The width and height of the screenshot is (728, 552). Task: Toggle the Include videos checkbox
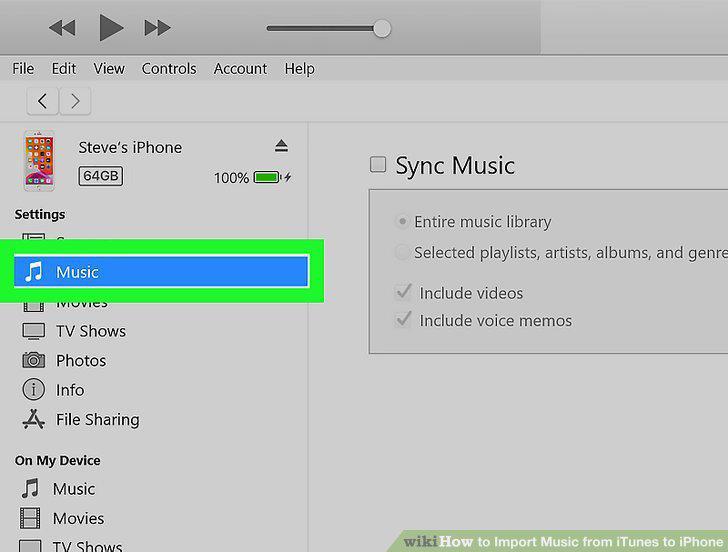(404, 292)
